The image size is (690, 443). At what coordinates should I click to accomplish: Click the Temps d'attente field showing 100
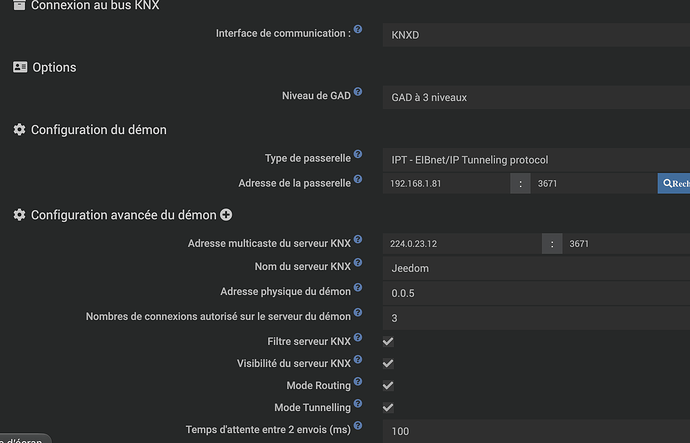(x=536, y=431)
